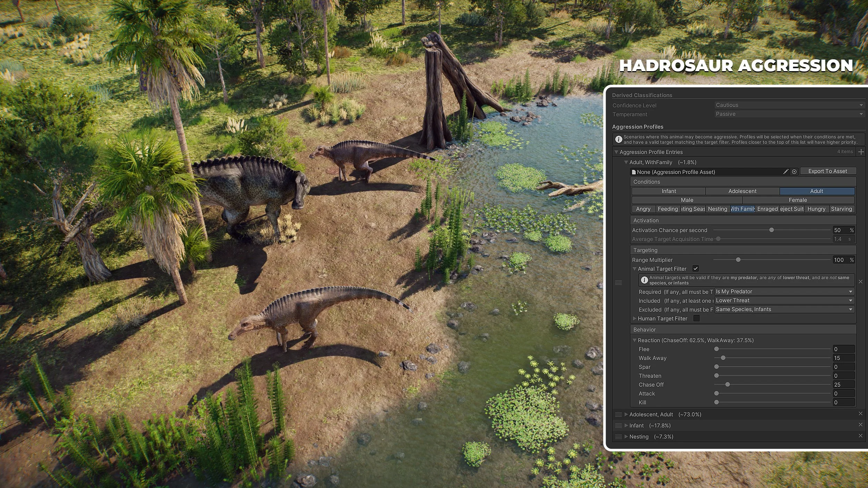The width and height of the screenshot is (868, 488).
Task: Open the Excluded filter dropdown
Action: coord(784,309)
